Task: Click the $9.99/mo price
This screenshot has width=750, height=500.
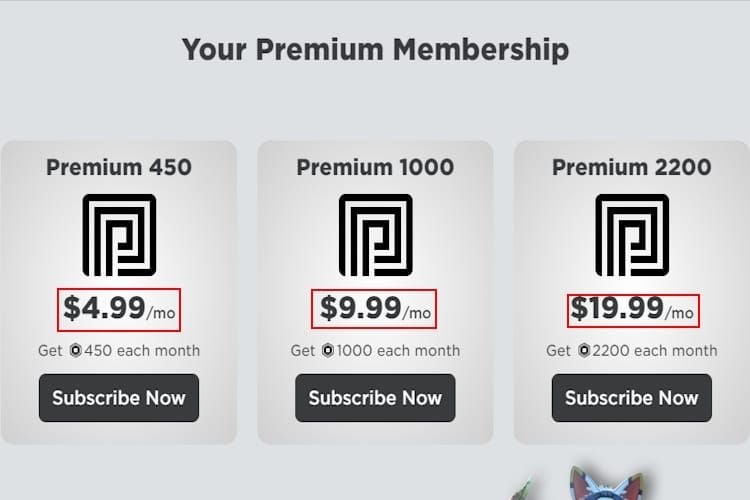Action: 375,308
